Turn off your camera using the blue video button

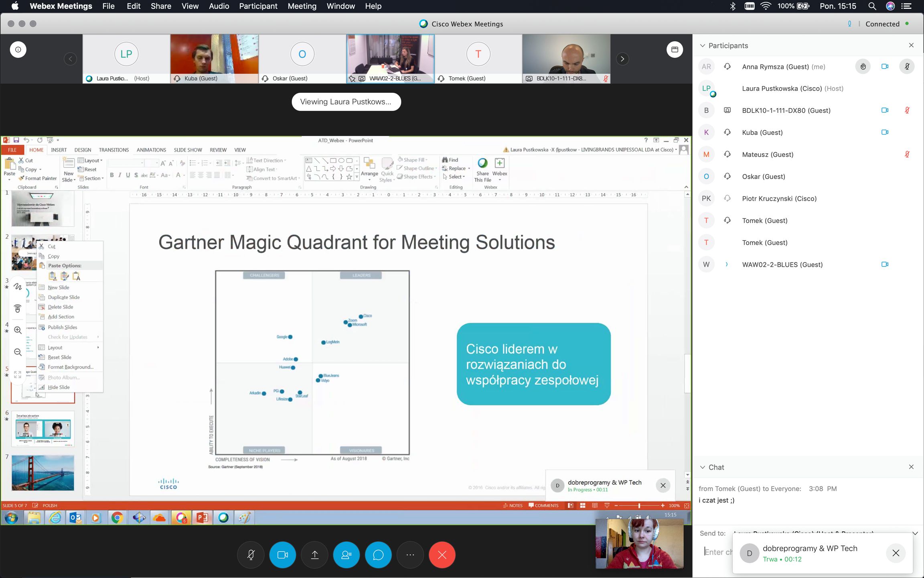point(282,555)
